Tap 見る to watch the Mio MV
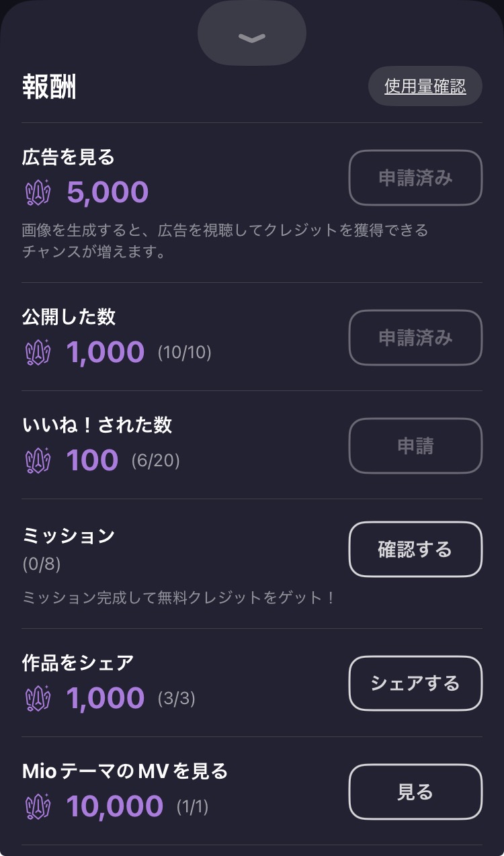 coord(415,791)
